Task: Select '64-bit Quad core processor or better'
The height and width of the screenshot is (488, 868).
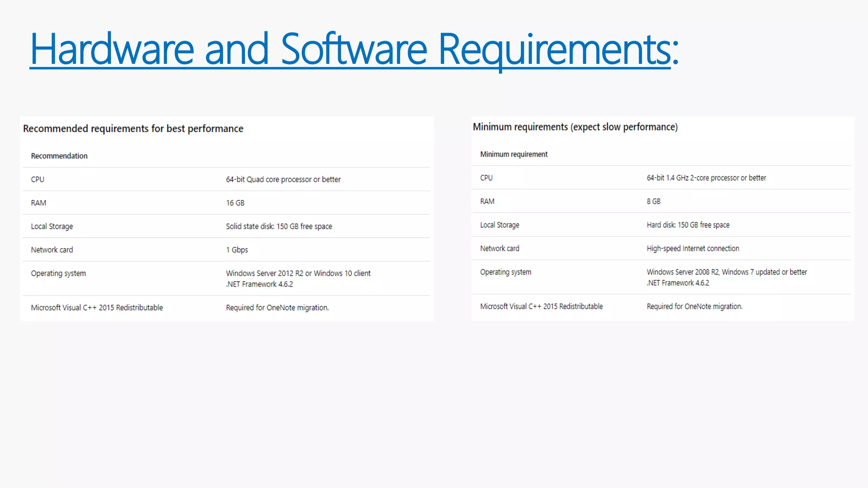Action: point(283,179)
